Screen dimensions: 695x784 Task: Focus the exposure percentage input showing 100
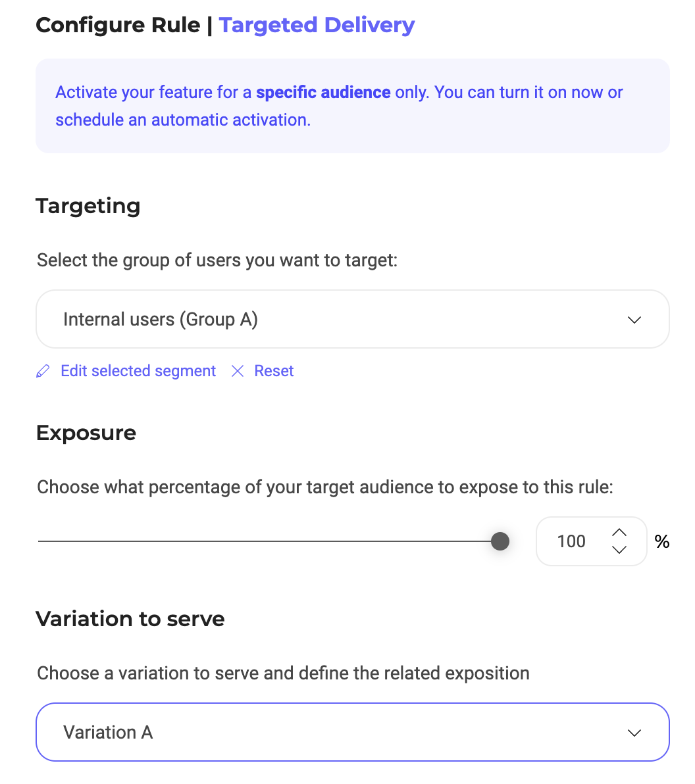pyautogui.click(x=571, y=541)
